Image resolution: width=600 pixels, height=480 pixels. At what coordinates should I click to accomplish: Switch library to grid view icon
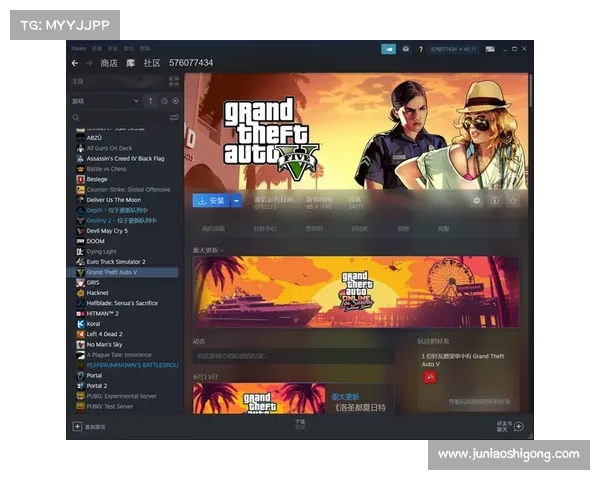click(174, 80)
